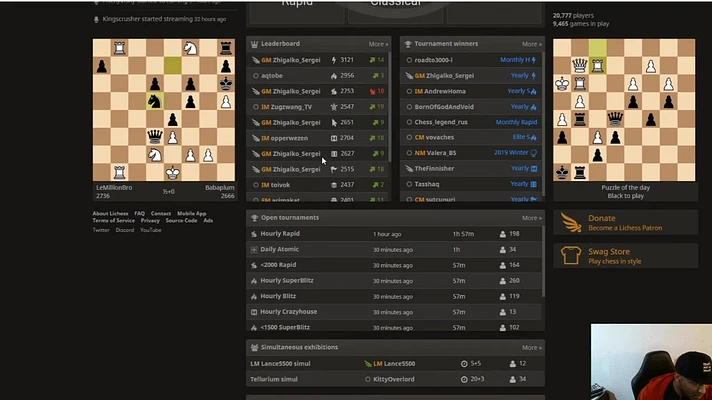
Task: Click the microphone icon beside Kingscrusher streaming
Action: click(x=96, y=19)
